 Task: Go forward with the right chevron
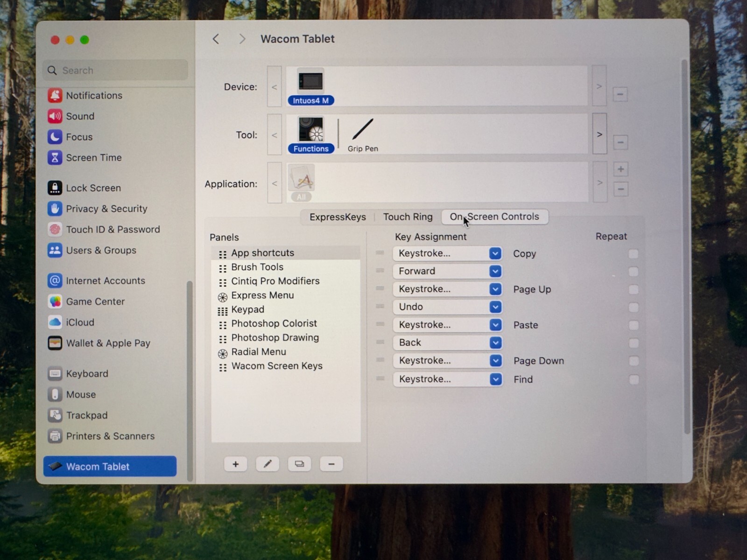(x=242, y=39)
